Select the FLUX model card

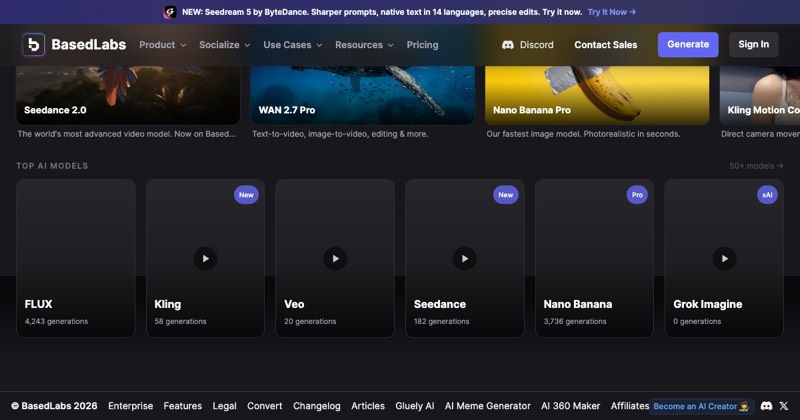pyautogui.click(x=76, y=258)
